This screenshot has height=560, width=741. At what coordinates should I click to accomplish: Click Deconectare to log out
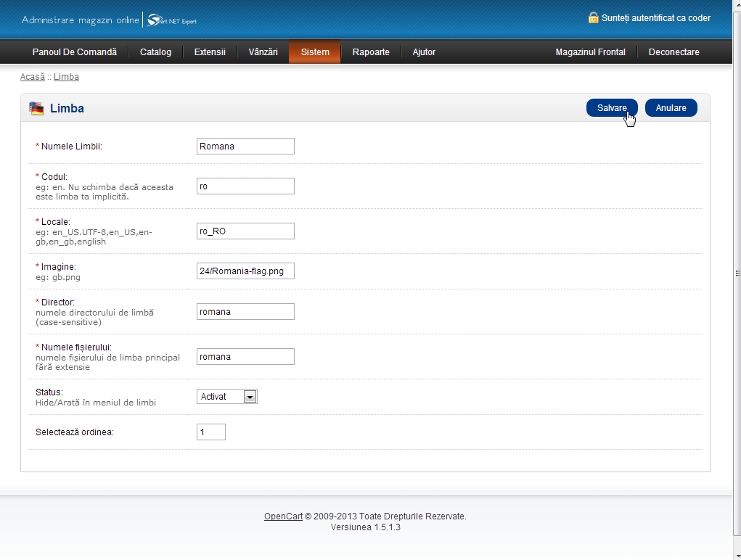(x=674, y=52)
